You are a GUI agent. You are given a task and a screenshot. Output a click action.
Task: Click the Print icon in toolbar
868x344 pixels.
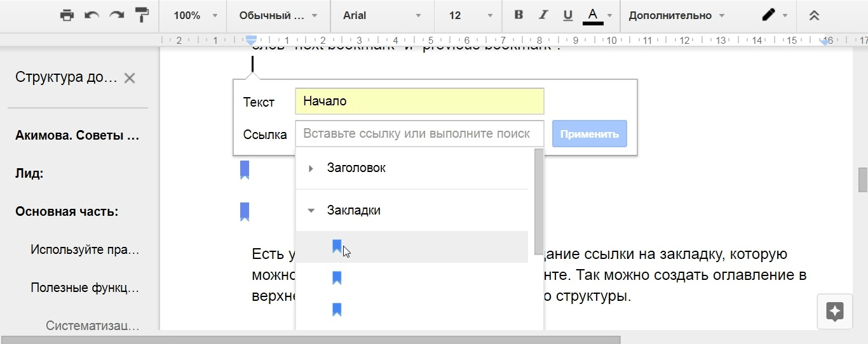[x=67, y=16]
